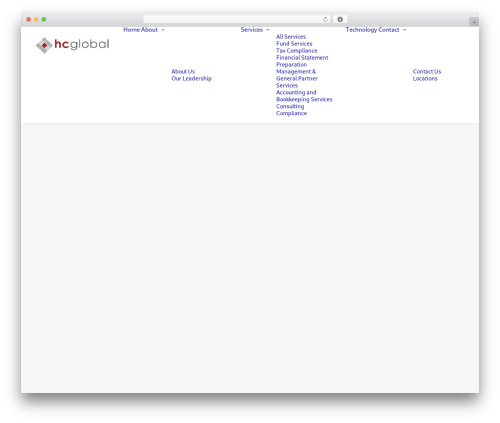Screen dimensions: 500x423
Task: Open the Contact Us link
Action: click(427, 71)
